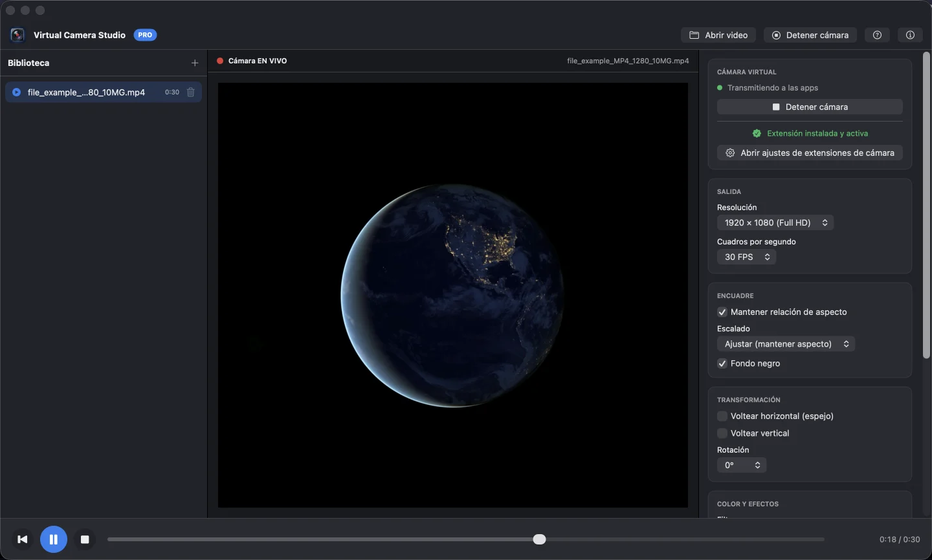Open Abrir ajustes de extensiones de cámara
This screenshot has width=932, height=560.
click(810, 153)
